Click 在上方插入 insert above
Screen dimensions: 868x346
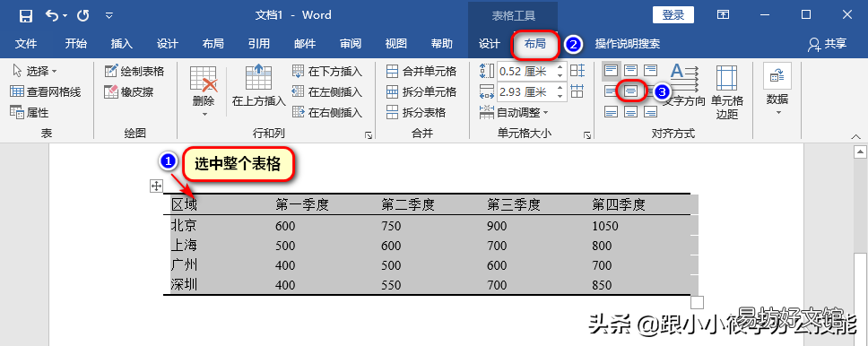click(258, 86)
